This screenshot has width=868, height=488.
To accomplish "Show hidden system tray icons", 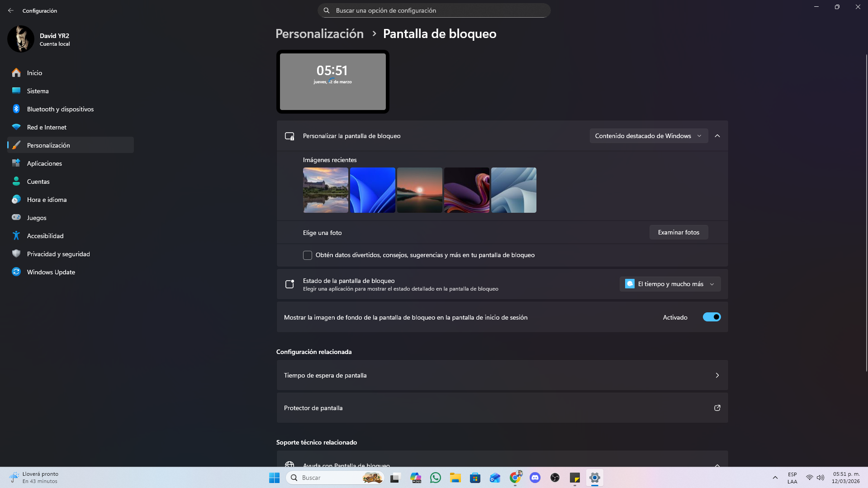I will pyautogui.click(x=775, y=478).
